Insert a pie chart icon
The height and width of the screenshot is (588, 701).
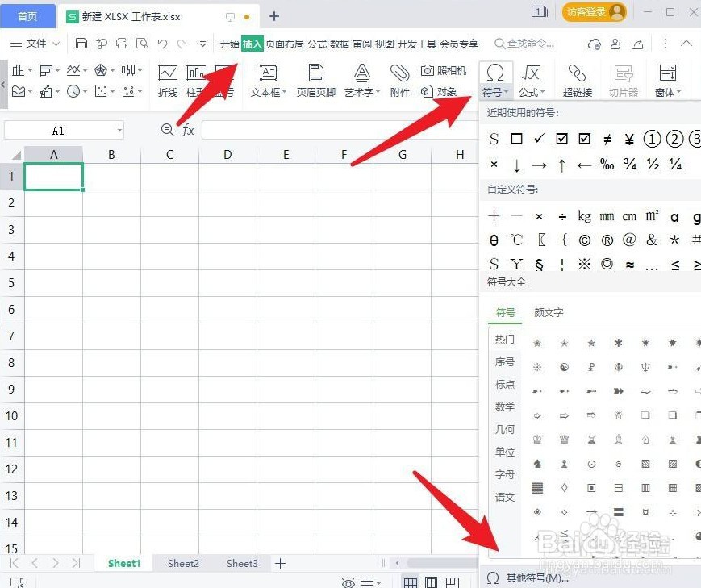pyautogui.click(x=73, y=91)
